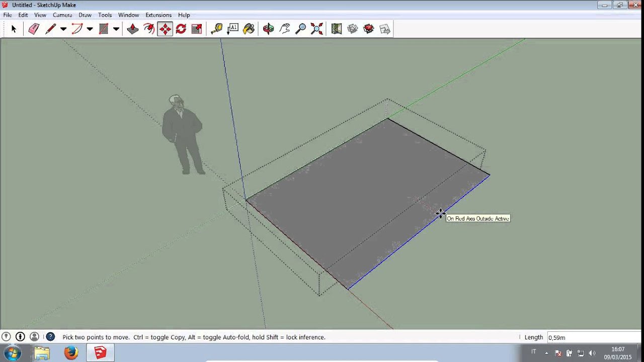This screenshot has width=644, height=362.
Task: Pick the Eraser tool
Action: click(34, 29)
